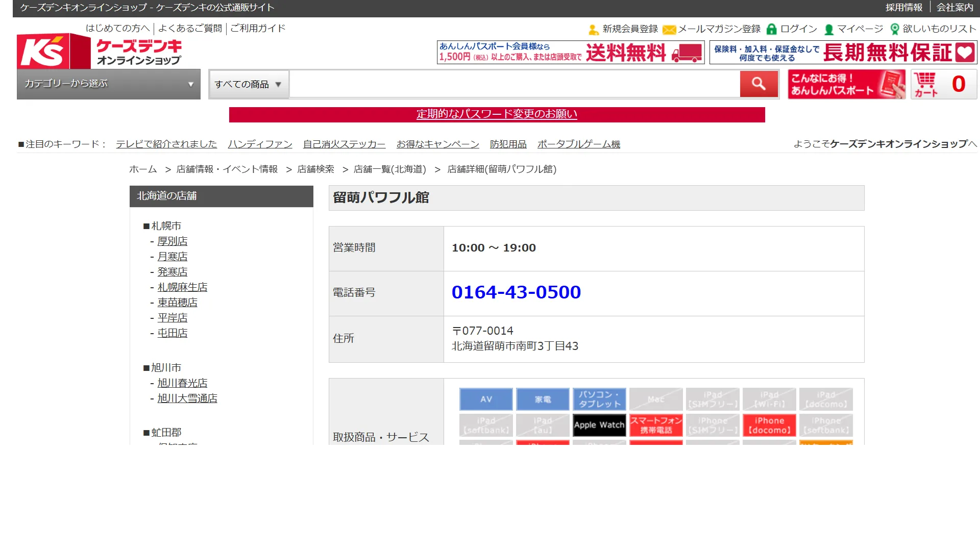Select 月寒店 in store list
Viewport: 980px width, 551px height.
click(173, 257)
